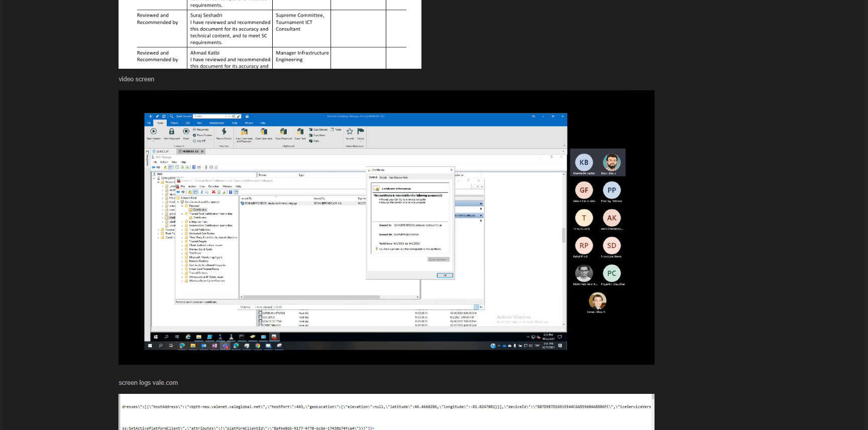Expand the Remote Desktop certificate folder

182,261
